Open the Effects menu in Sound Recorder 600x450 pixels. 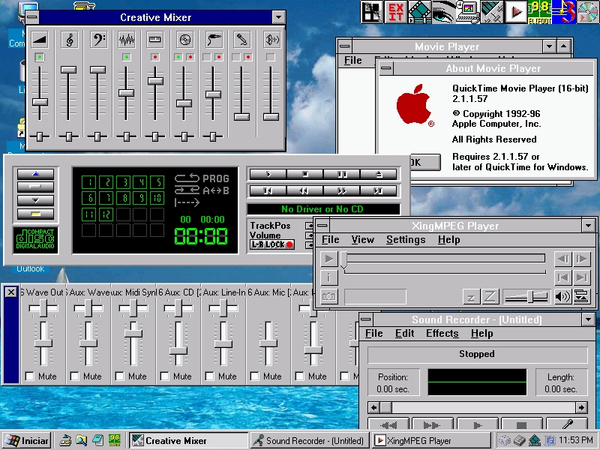coord(442,333)
